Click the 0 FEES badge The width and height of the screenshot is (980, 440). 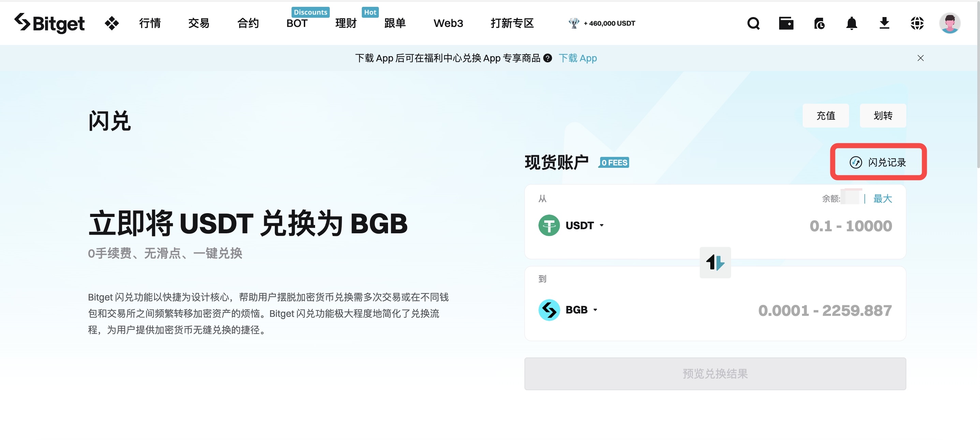[614, 162]
